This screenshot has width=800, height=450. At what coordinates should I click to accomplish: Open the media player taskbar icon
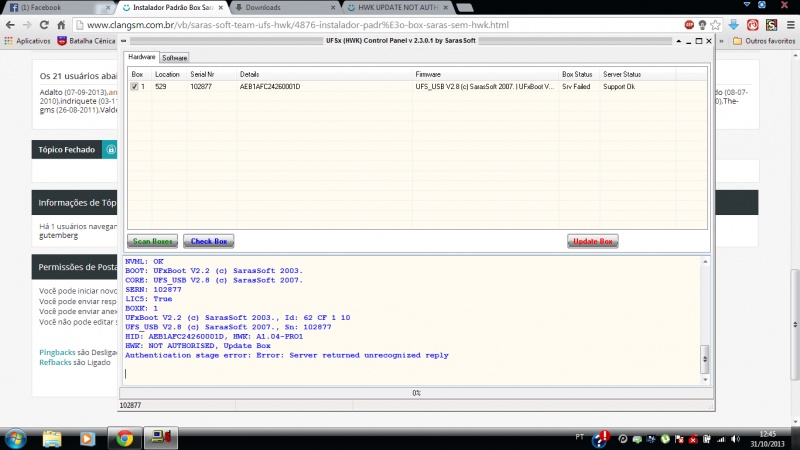pyautogui.click(x=87, y=439)
